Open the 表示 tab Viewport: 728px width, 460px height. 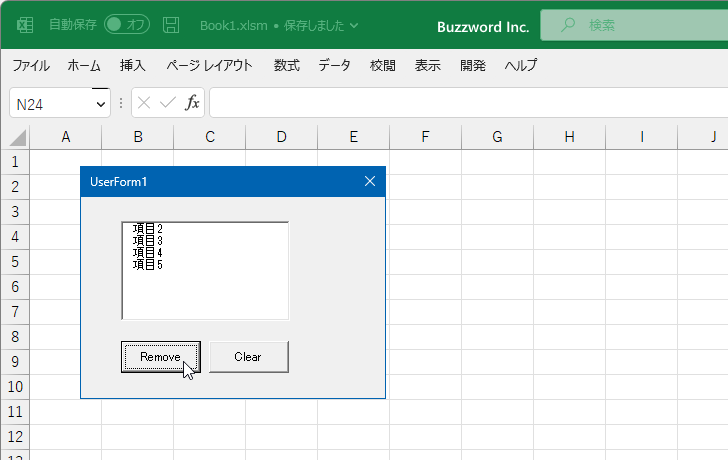pyautogui.click(x=428, y=65)
